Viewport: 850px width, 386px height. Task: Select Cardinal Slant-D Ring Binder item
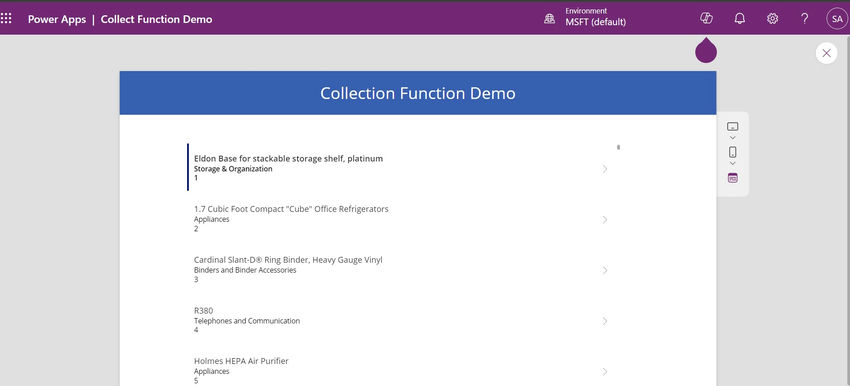(288, 260)
